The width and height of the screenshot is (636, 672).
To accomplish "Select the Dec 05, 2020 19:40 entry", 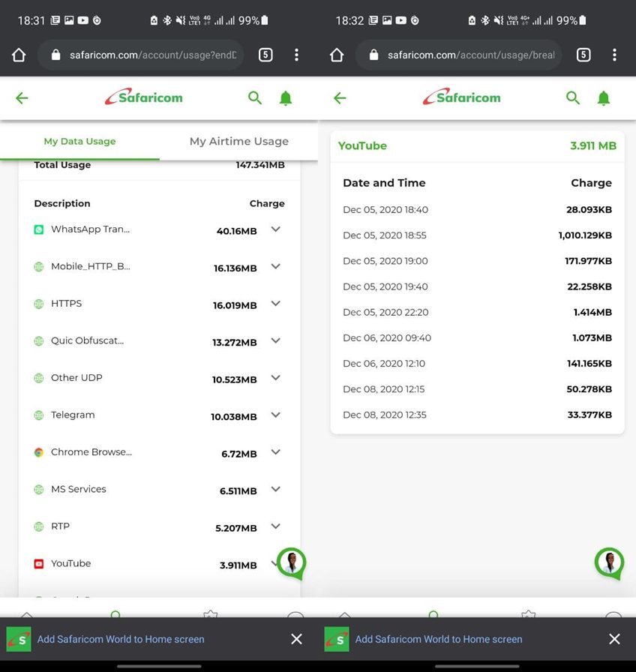I will pos(477,286).
